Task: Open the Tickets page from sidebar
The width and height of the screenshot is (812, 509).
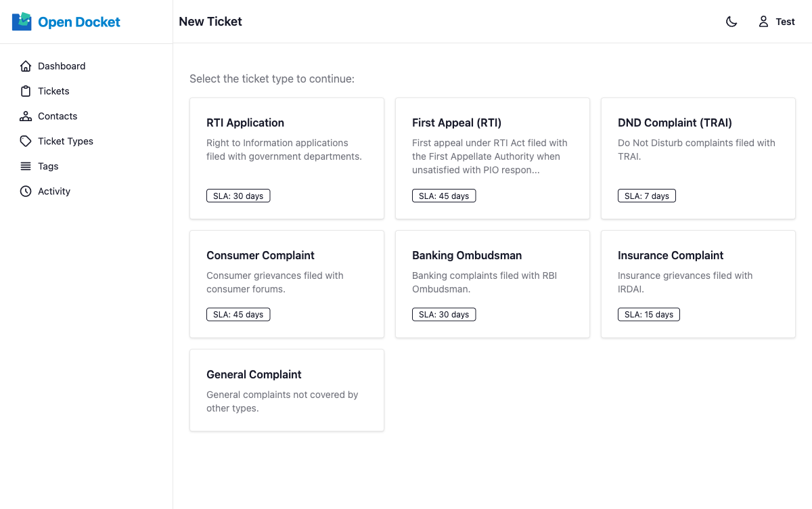Action: tap(53, 91)
